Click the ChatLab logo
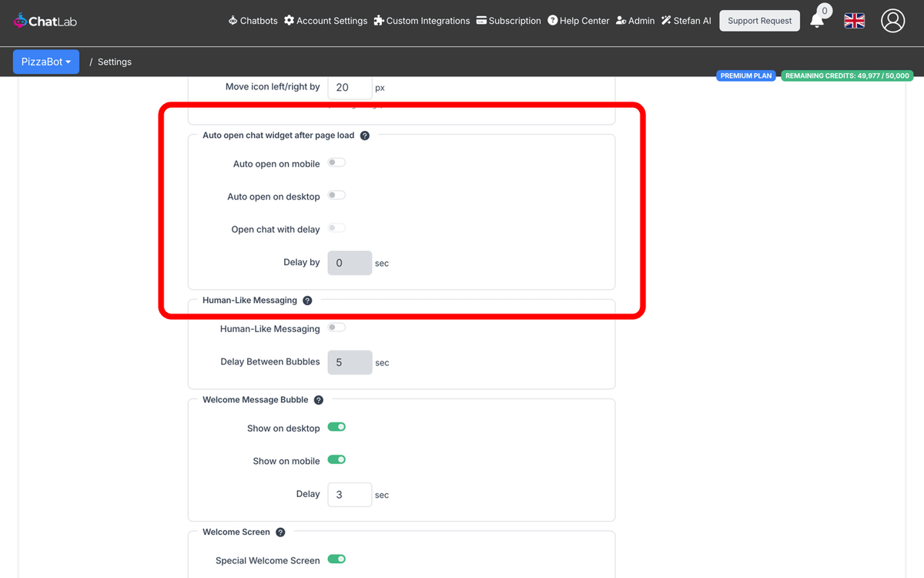Viewport: 924px width, 578px height. tap(45, 21)
